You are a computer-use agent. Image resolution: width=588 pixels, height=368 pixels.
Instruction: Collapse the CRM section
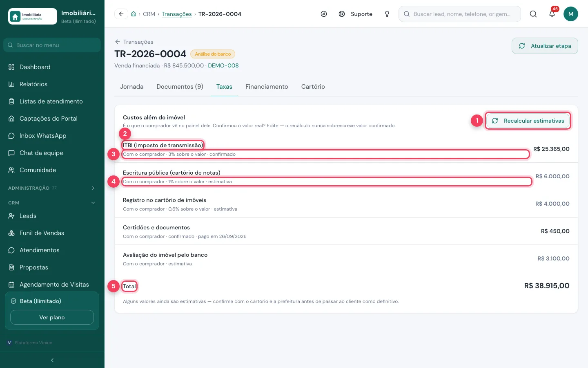point(52,203)
